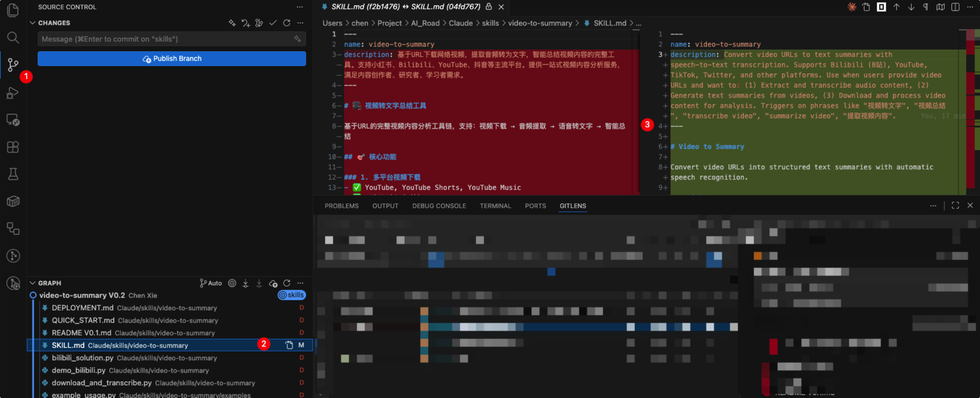Open Source Control more actions menu
The height and width of the screenshot is (398, 980).
[300, 7]
